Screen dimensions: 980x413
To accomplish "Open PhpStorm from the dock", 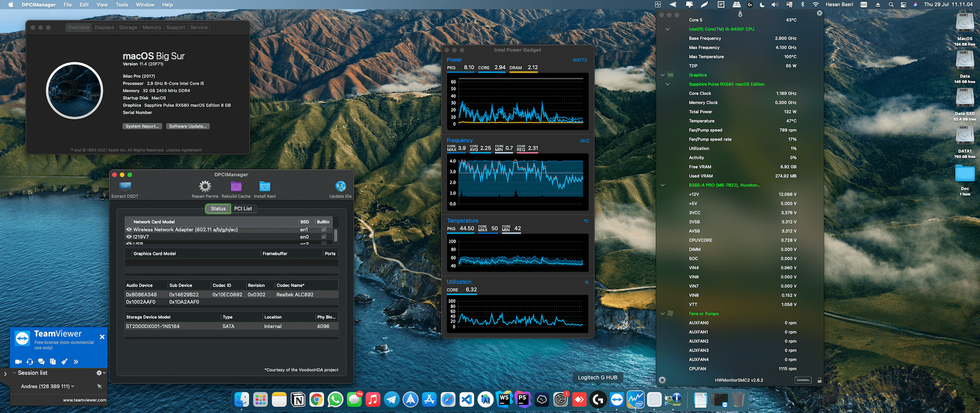I will pos(523,400).
